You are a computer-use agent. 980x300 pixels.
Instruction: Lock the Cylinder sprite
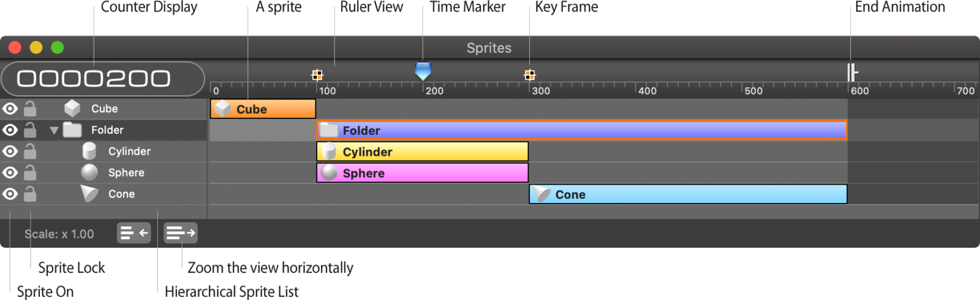coord(29,152)
